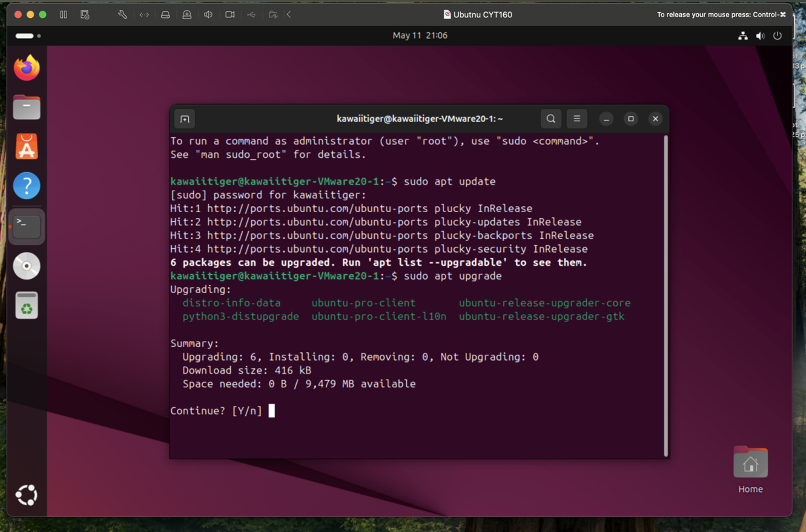Pause the virtual machine in the VMware toolbar
The height and width of the screenshot is (532, 806).
click(x=63, y=15)
